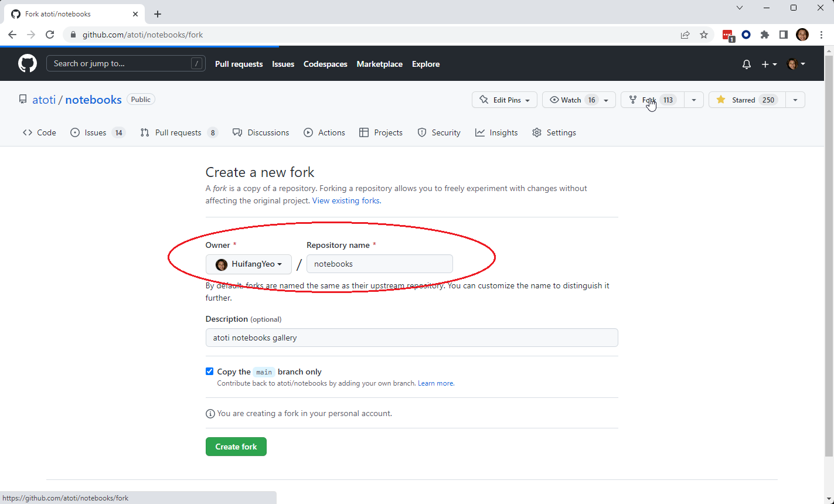Image resolution: width=834 pixels, height=504 pixels.
Task: Open the atoti owner link
Action: click(44, 100)
